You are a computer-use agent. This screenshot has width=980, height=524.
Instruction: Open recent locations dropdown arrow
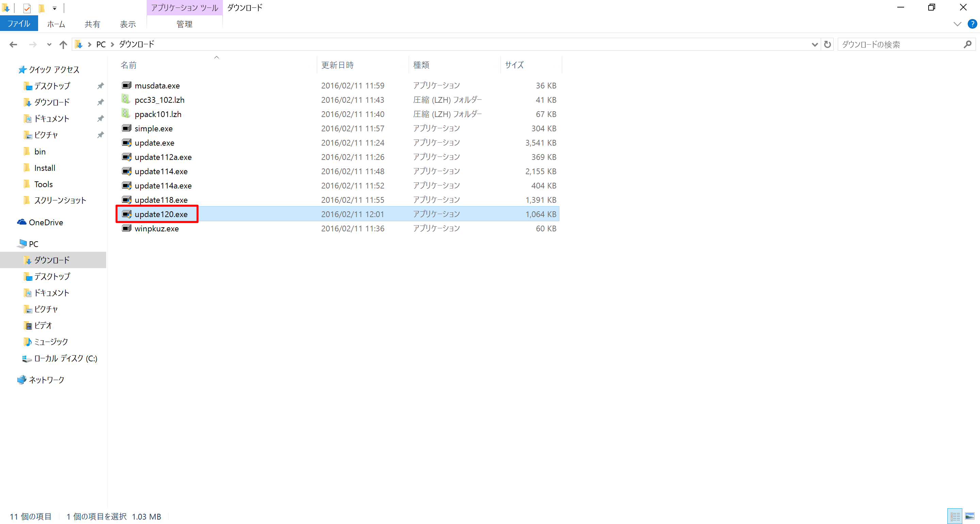click(49, 45)
